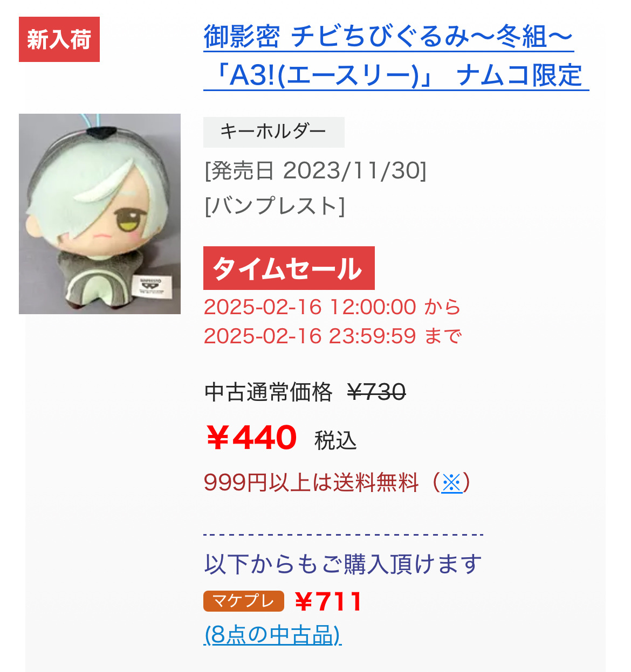Select the 新入荷 red badge
Viewport: 631px width, 672px height.
point(59,39)
